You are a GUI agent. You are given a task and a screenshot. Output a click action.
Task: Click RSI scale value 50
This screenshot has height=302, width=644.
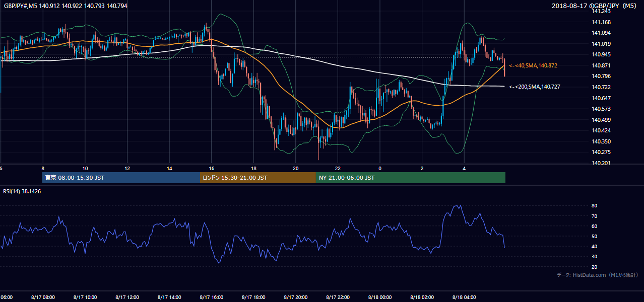point(594,236)
